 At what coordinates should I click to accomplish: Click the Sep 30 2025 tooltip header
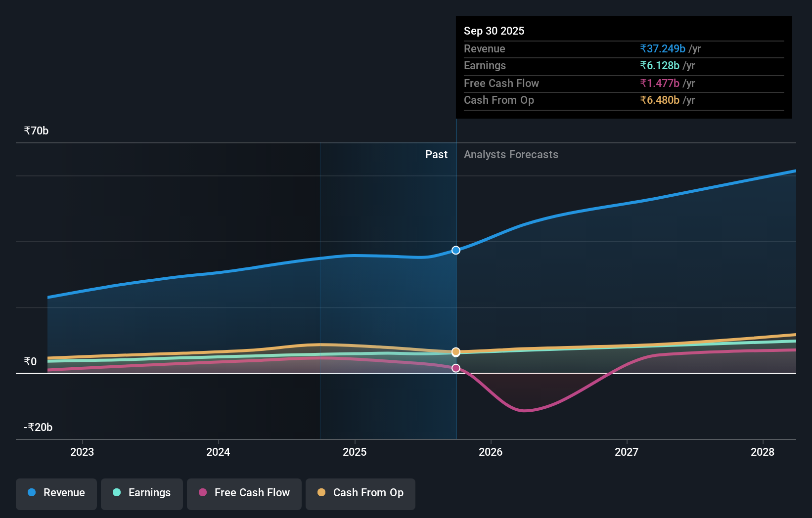pos(494,31)
